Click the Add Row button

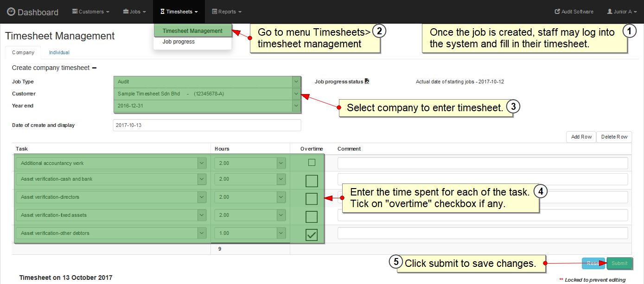click(581, 137)
